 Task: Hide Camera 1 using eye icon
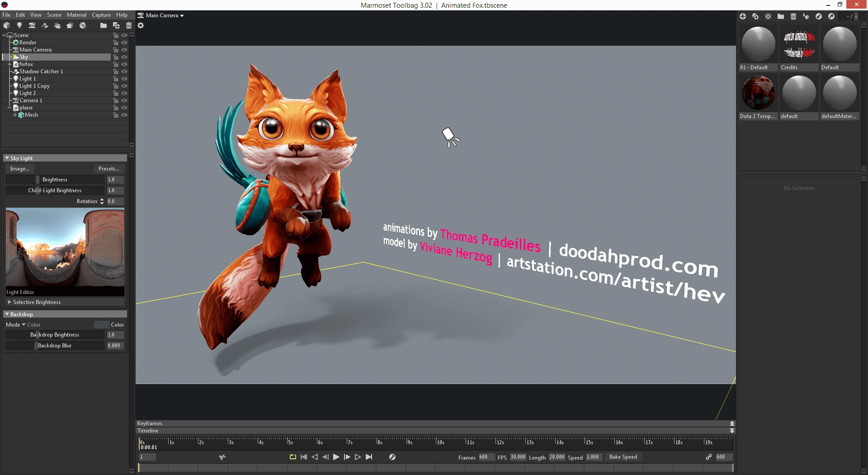tap(124, 100)
